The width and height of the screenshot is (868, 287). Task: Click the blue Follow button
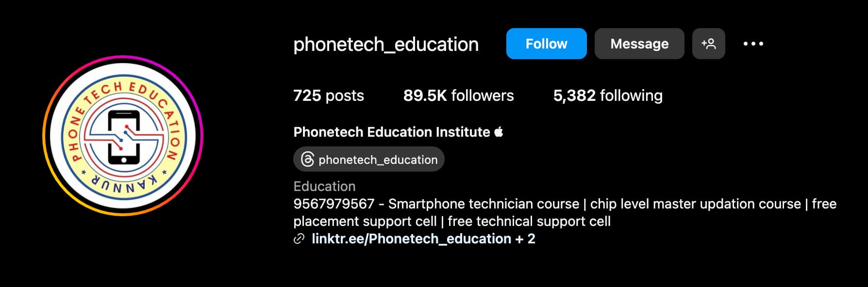(546, 44)
